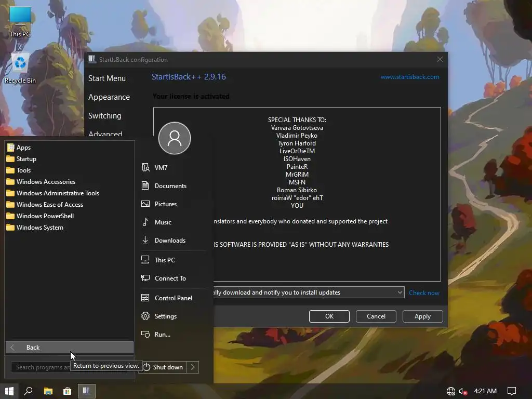Image resolution: width=532 pixels, height=399 pixels.
Task: Open File Explorer from the taskbar
Action: tap(48, 391)
